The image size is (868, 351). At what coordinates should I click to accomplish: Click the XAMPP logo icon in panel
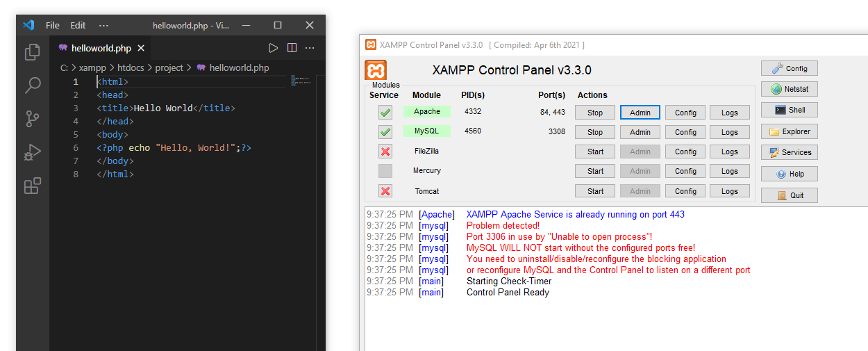pyautogui.click(x=376, y=70)
